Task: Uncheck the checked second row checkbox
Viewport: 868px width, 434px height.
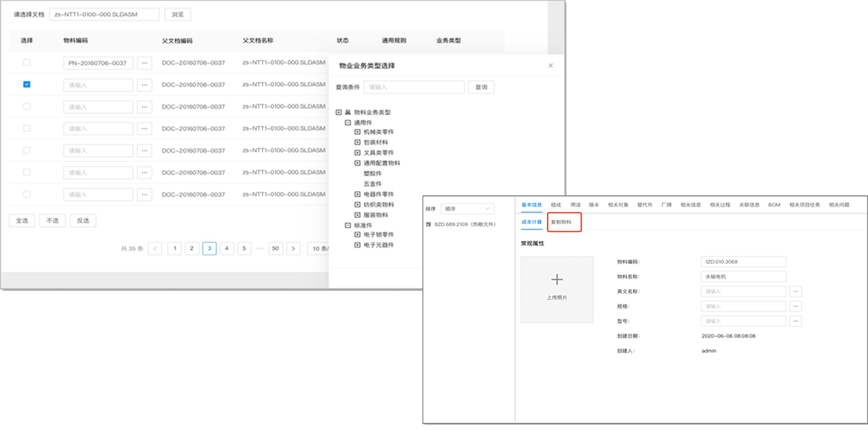Action: point(27,85)
